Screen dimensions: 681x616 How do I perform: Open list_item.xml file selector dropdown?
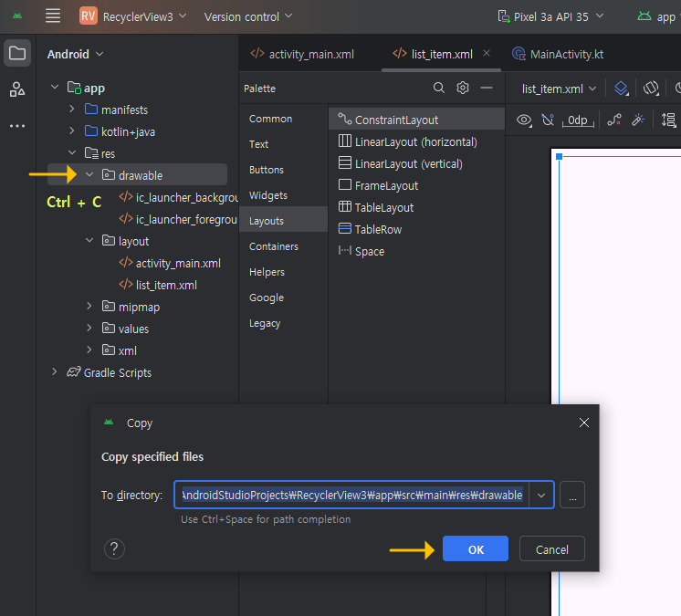[559, 89]
